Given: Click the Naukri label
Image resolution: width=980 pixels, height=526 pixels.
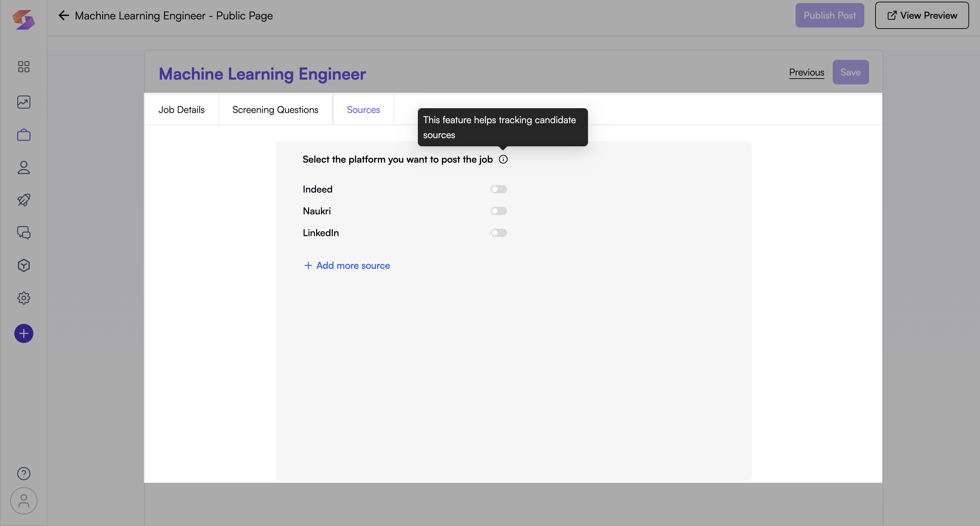Looking at the screenshot, I should [x=316, y=211].
